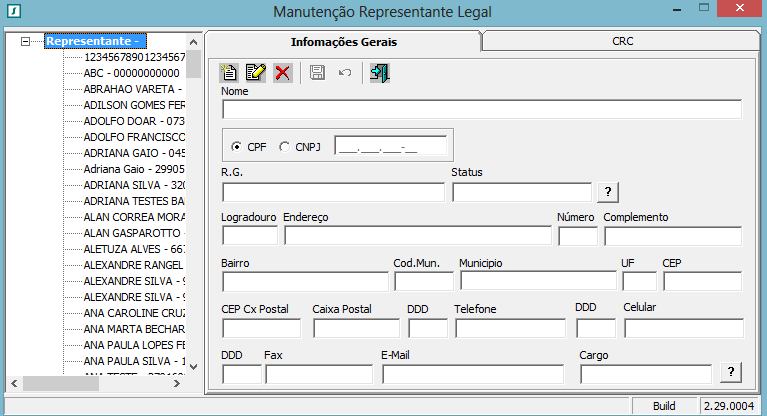Image resolution: width=767 pixels, height=416 pixels.
Task: Click the E-Mail input field
Action: pyautogui.click(x=472, y=374)
